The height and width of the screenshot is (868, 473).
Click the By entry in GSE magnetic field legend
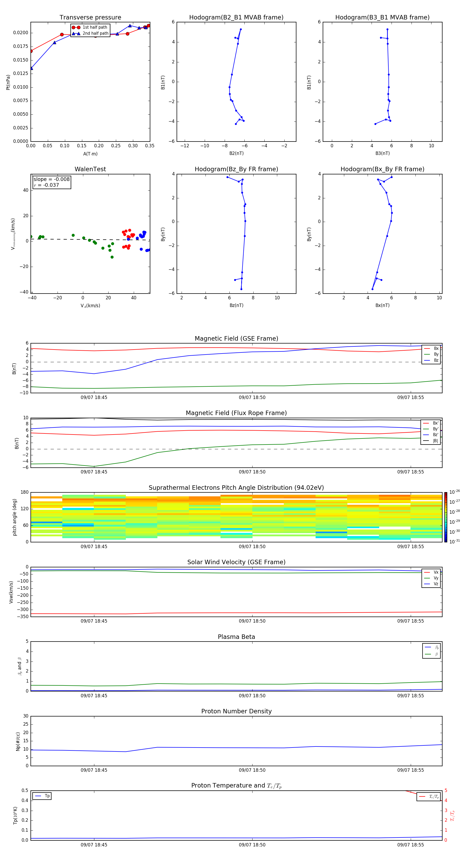tap(431, 354)
